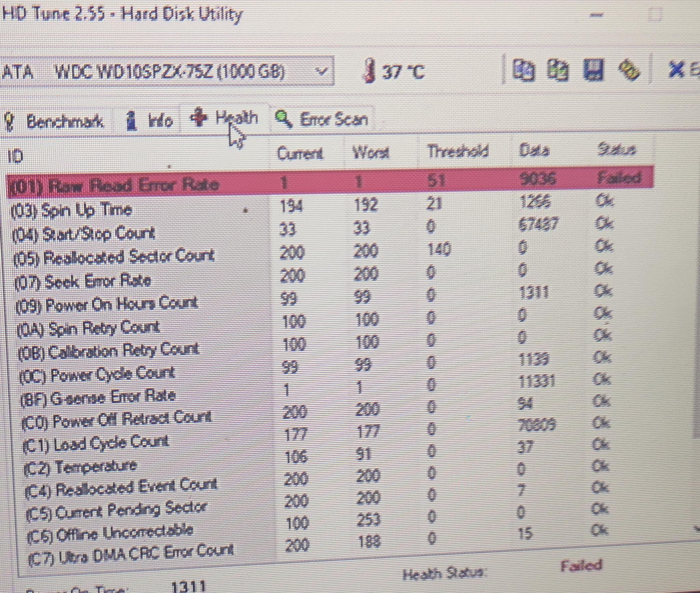
Task: Click the Status column header
Action: coord(619,149)
